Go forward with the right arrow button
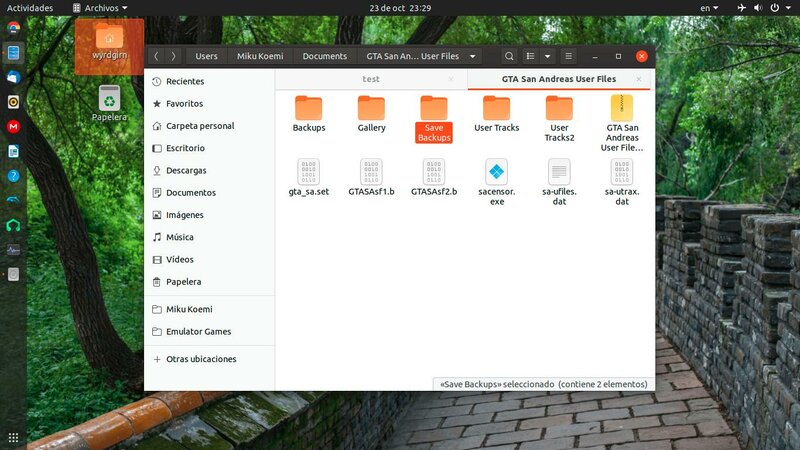This screenshot has height=450, width=800. point(174,56)
